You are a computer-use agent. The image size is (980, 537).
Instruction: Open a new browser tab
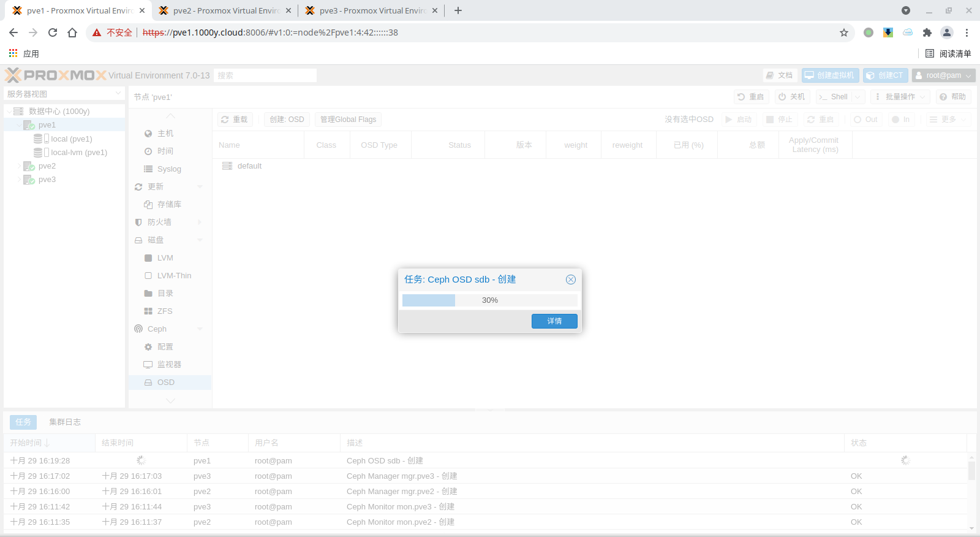pos(458,10)
